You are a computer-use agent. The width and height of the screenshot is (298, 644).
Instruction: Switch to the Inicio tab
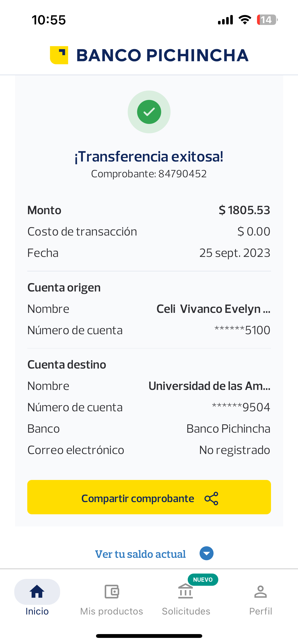[37, 611]
